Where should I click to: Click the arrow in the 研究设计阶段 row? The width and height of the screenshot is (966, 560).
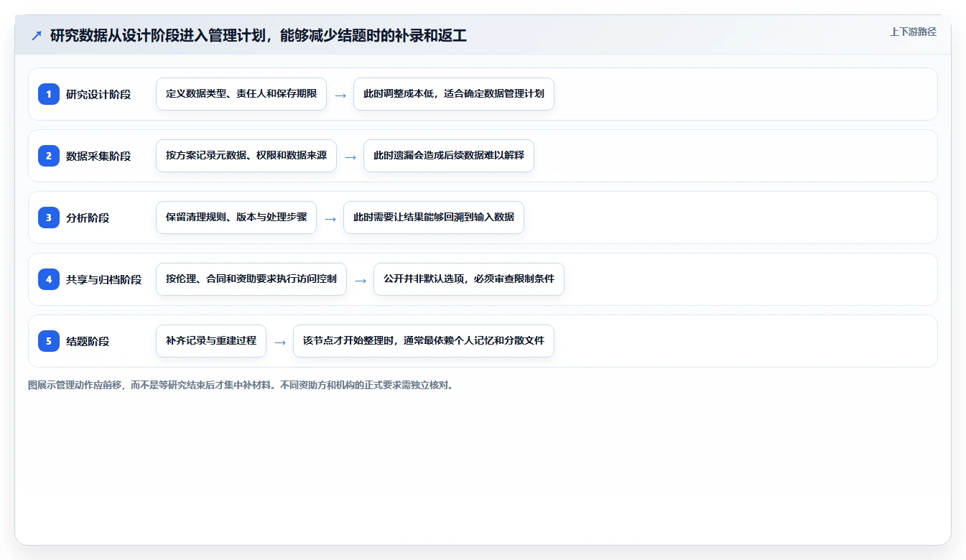pyautogui.click(x=340, y=95)
